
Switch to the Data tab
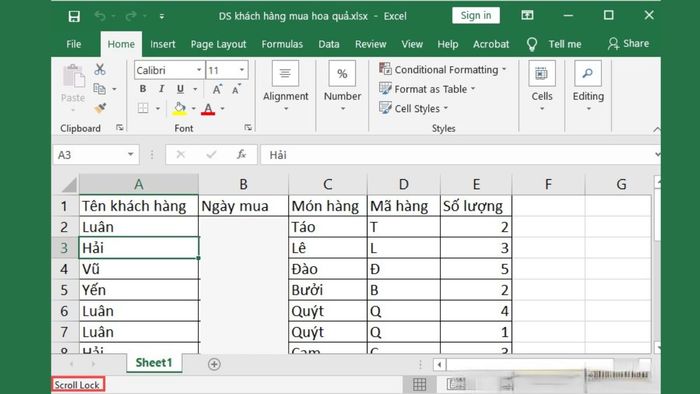329,44
